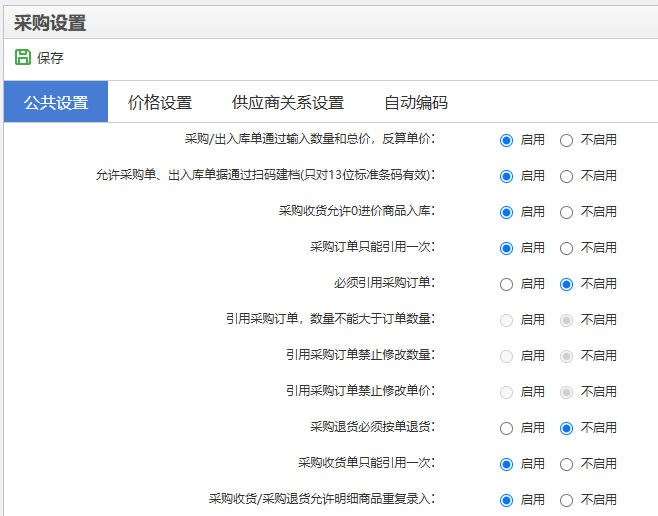
Task: Click the label 采购退货必须按单退货
Action: coord(372,427)
